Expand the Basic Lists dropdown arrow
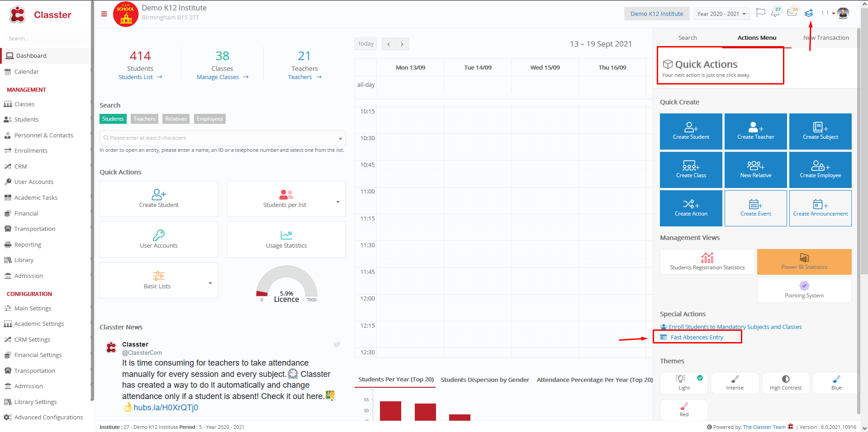Image resolution: width=868 pixels, height=432 pixels. coord(210,283)
